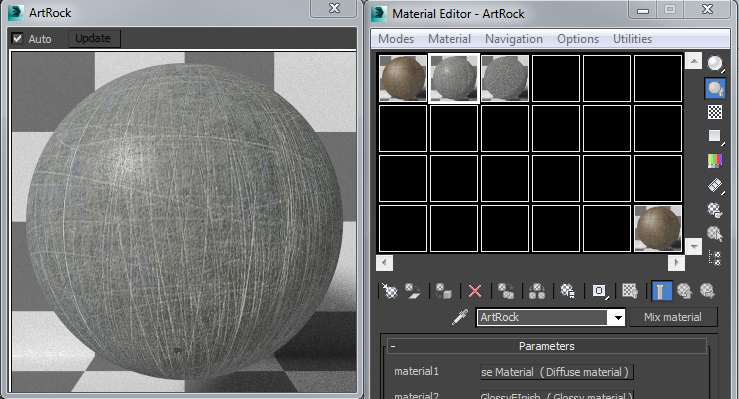Viewport: 739px width, 399px height.
Task: Select the third speckled gray sample slot
Action: (x=505, y=78)
